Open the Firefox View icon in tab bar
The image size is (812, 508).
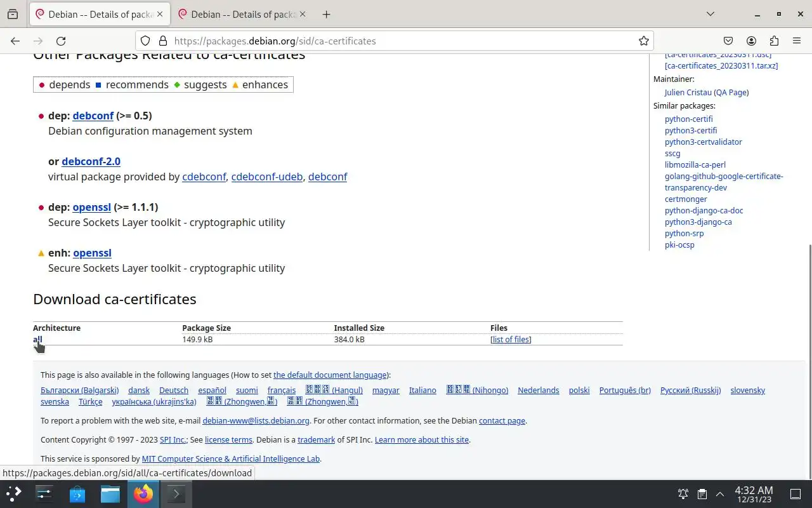[x=13, y=14]
